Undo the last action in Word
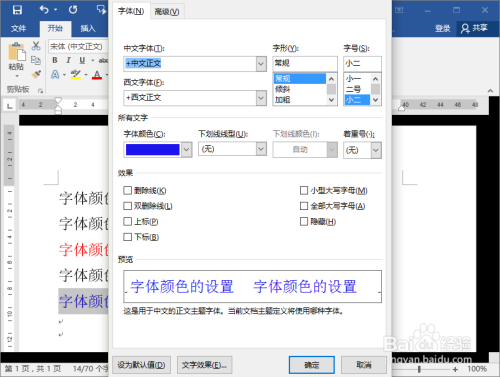The height and width of the screenshot is (377, 500). click(44, 10)
